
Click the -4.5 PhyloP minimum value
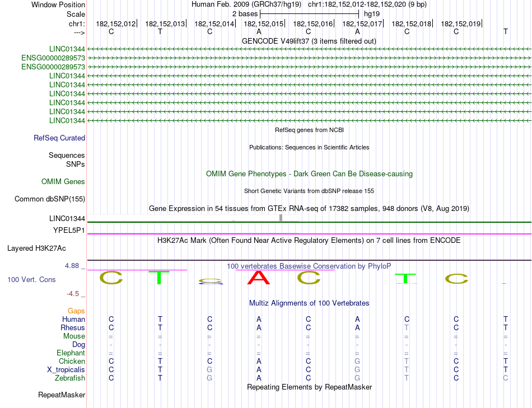tap(73, 294)
